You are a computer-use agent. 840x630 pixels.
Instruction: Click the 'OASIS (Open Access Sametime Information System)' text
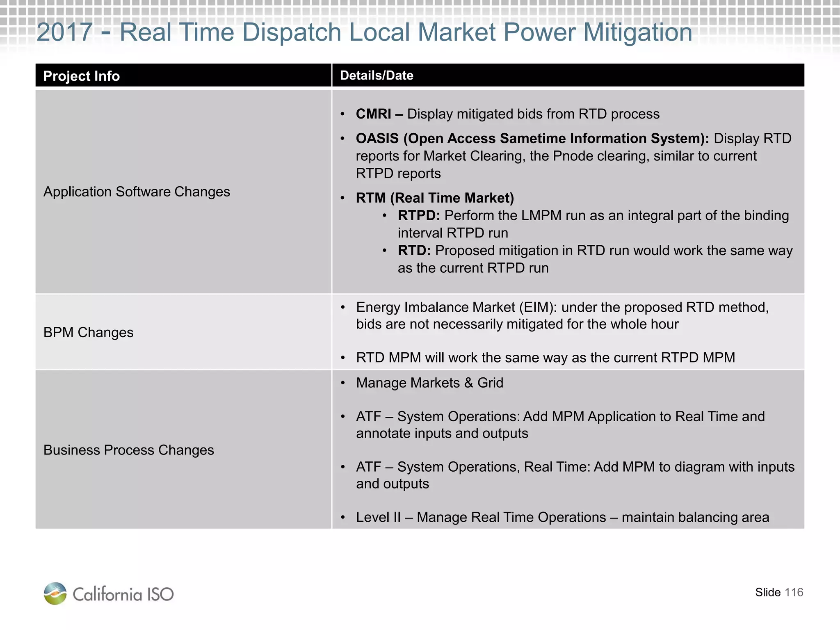[x=532, y=139]
